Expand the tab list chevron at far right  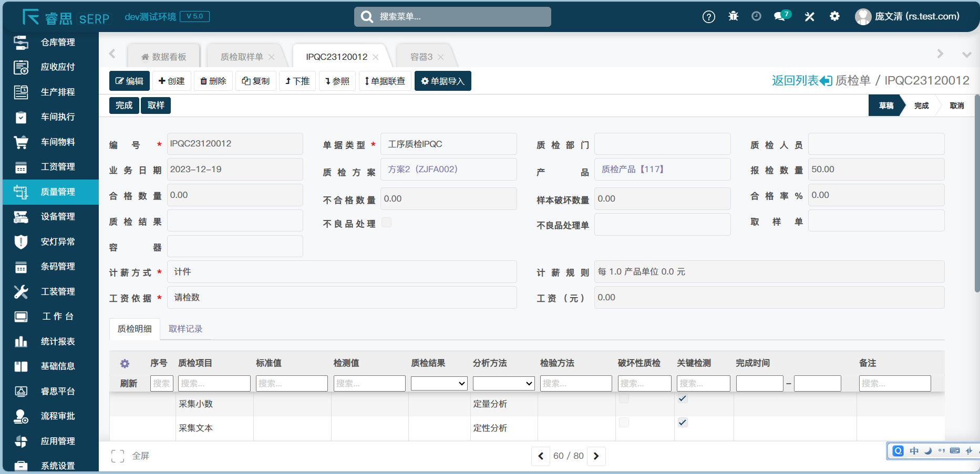click(966, 55)
